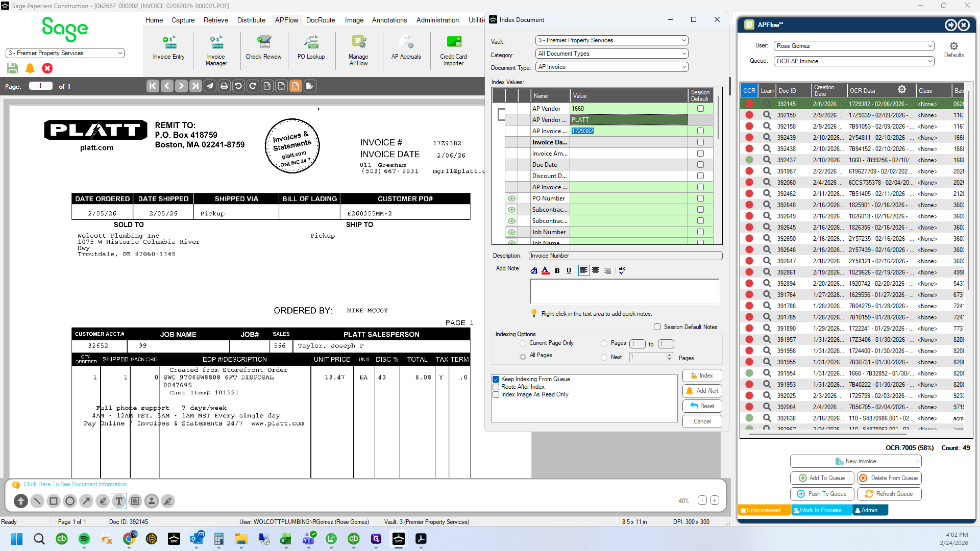The image size is (980, 551).
Task: Select the text annotation tool
Action: 119,501
